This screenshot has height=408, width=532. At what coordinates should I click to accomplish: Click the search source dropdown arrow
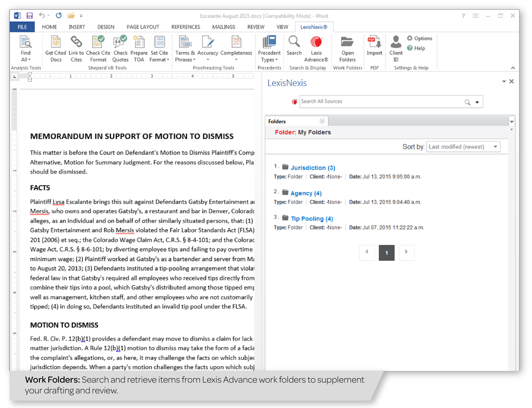(x=477, y=102)
